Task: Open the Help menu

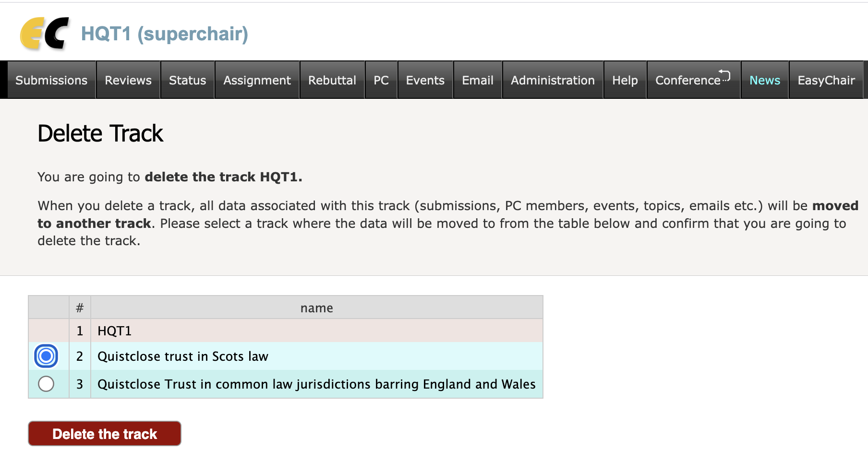Action: [x=625, y=80]
